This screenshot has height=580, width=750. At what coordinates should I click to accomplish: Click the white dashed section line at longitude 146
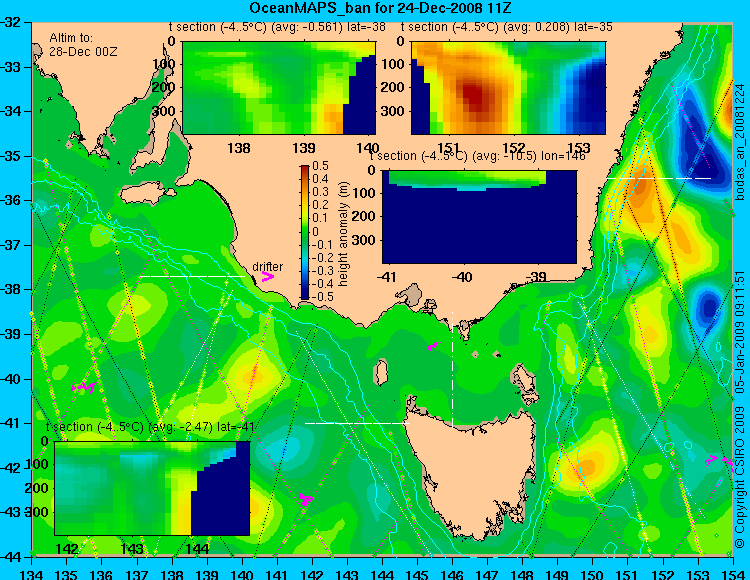[452, 368]
